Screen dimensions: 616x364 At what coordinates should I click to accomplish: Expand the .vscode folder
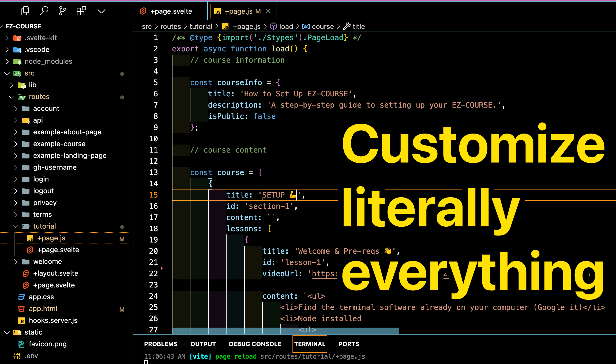click(x=7, y=50)
